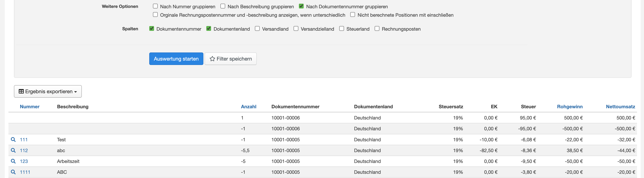Click the EK column header
The image size is (644, 178).
point(494,107)
